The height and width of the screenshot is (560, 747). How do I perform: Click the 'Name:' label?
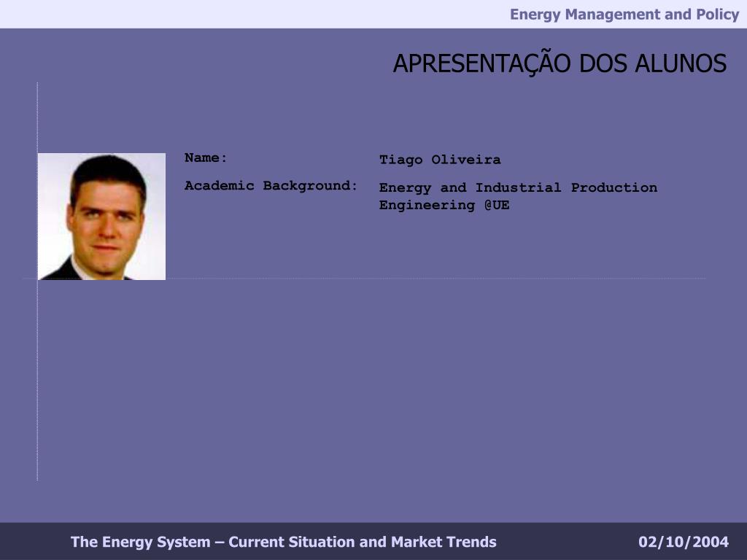206,157
